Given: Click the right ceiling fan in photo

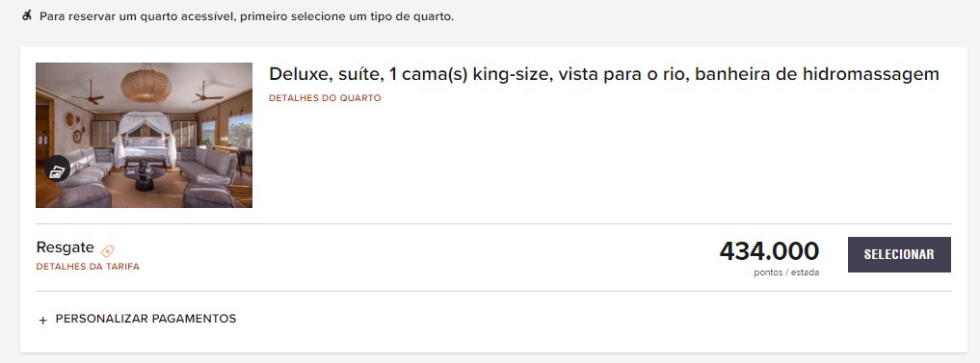Looking at the screenshot, I should click(x=208, y=92).
